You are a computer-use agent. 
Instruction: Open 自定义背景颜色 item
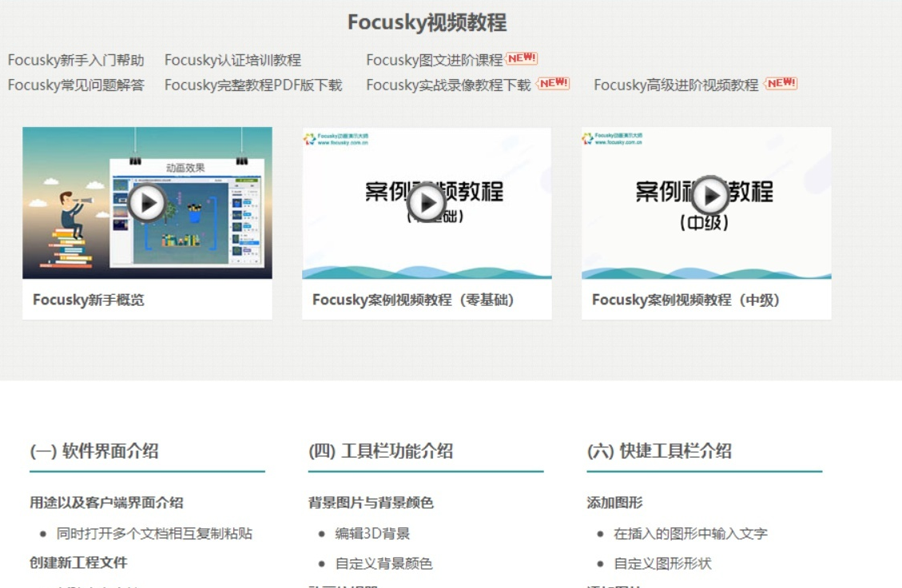point(383,563)
